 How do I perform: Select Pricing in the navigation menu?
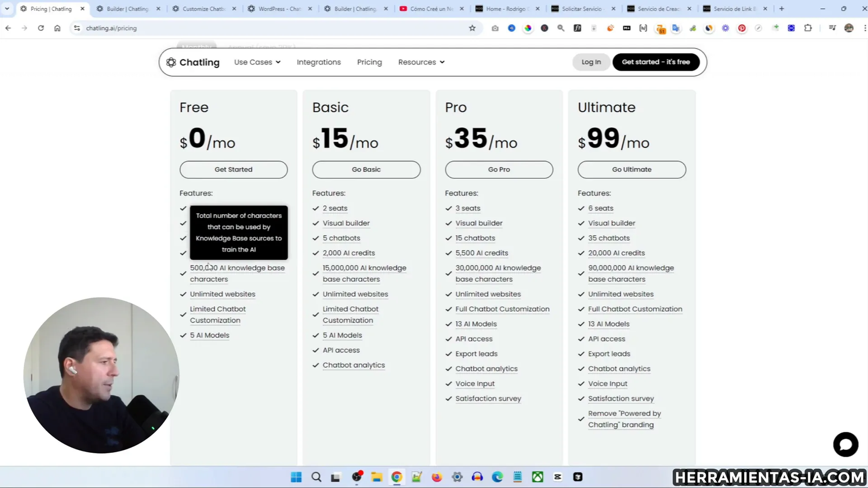[x=369, y=62]
